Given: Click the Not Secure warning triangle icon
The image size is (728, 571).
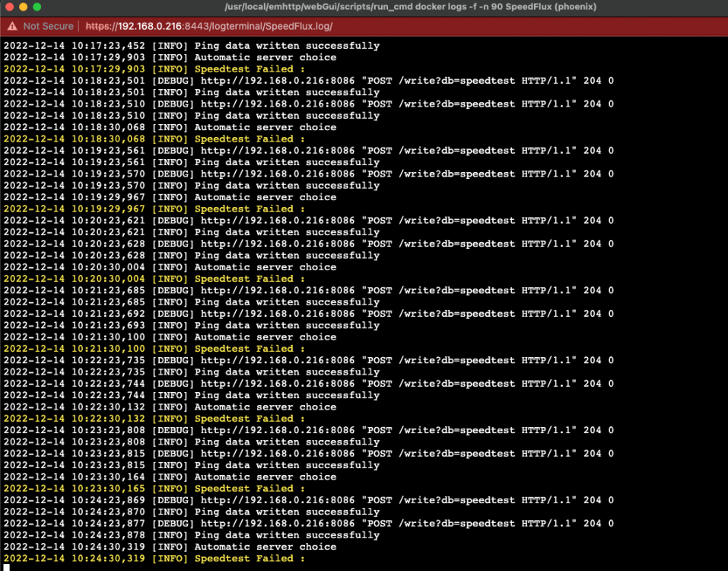Looking at the screenshot, I should tap(12, 26).
